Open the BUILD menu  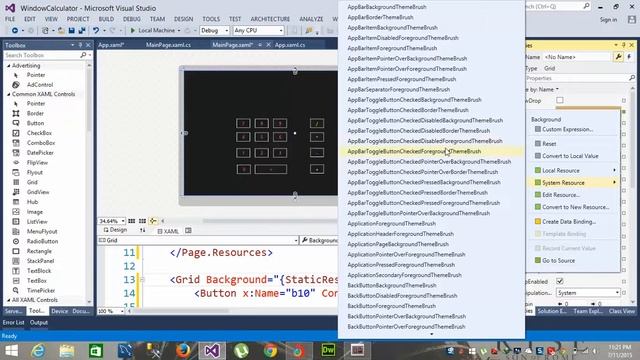point(106,19)
